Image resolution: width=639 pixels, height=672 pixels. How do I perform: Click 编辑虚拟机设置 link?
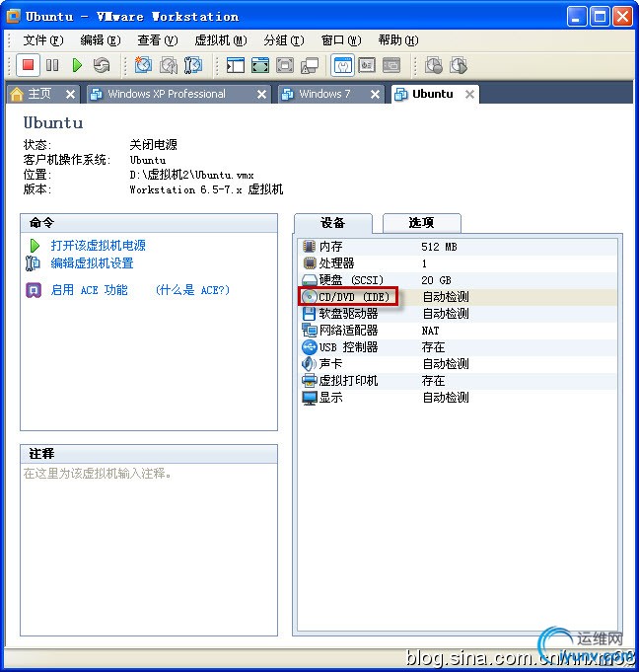coord(92,263)
